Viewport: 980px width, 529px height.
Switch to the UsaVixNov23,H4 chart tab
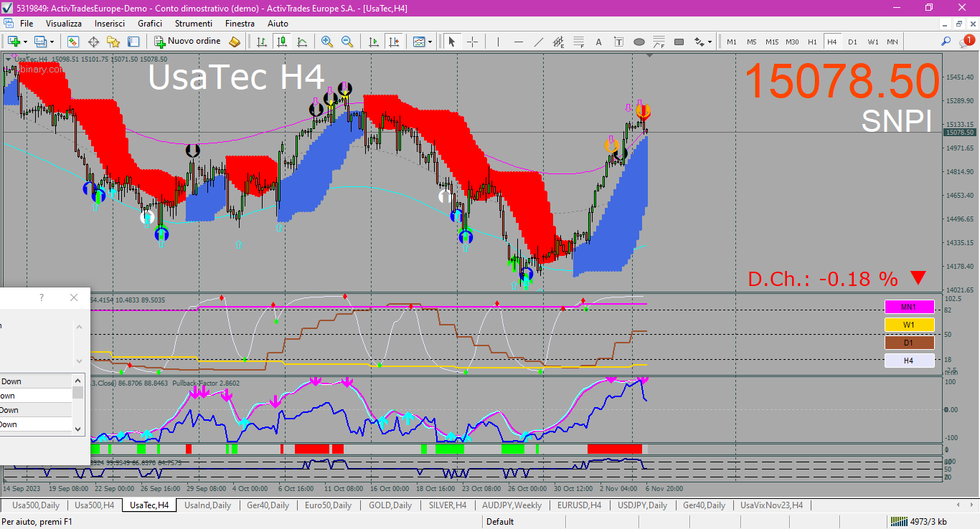[x=771, y=505]
